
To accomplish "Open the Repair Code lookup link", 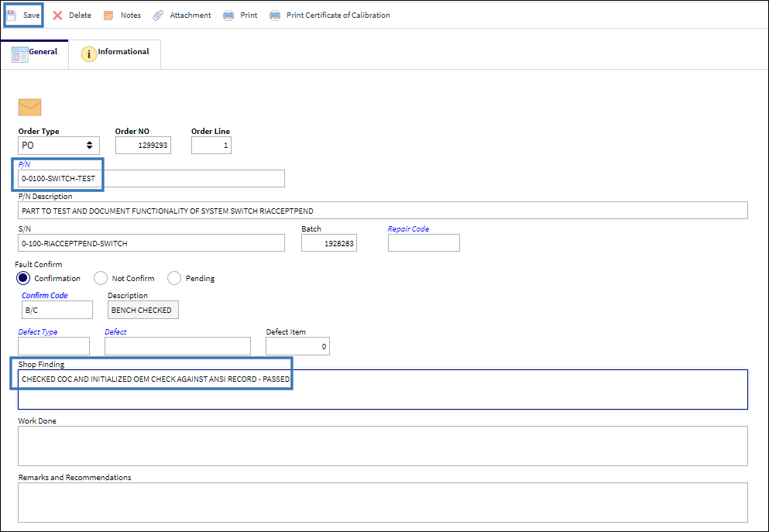I will (409, 229).
